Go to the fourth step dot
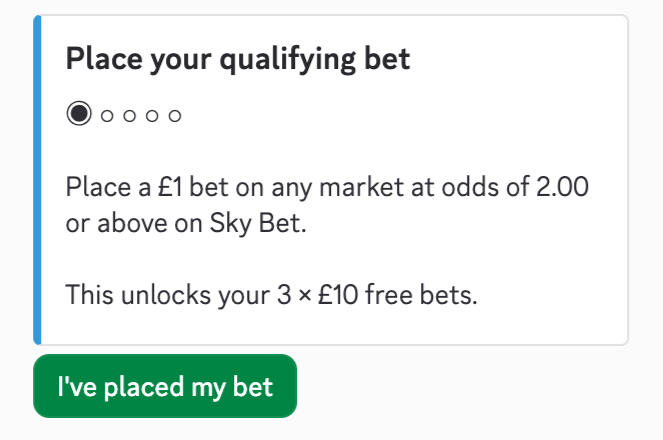This screenshot has width=663, height=440. tap(152, 115)
